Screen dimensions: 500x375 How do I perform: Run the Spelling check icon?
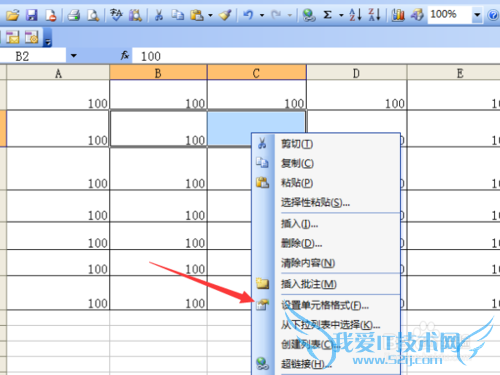click(116, 15)
